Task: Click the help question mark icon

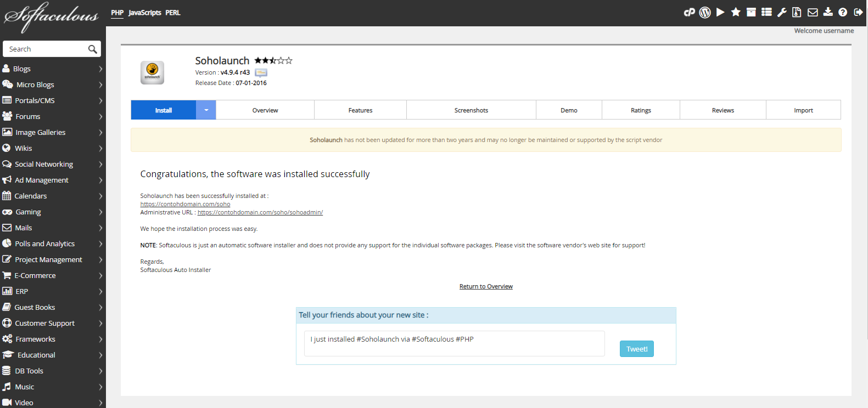Action: coord(843,12)
